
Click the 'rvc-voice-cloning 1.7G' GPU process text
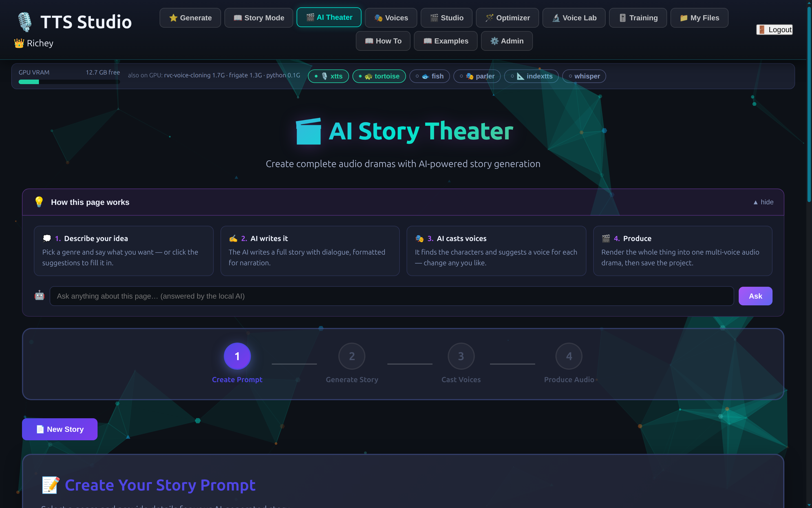(194, 75)
